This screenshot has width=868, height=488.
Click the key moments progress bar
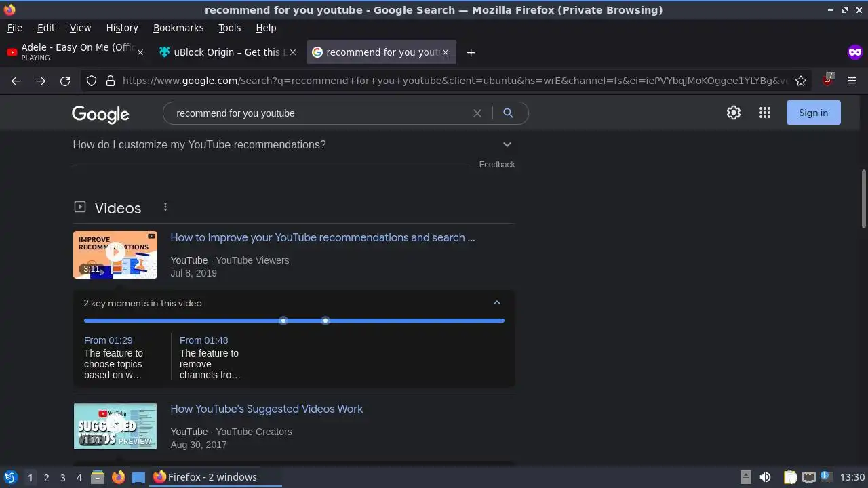click(x=294, y=321)
